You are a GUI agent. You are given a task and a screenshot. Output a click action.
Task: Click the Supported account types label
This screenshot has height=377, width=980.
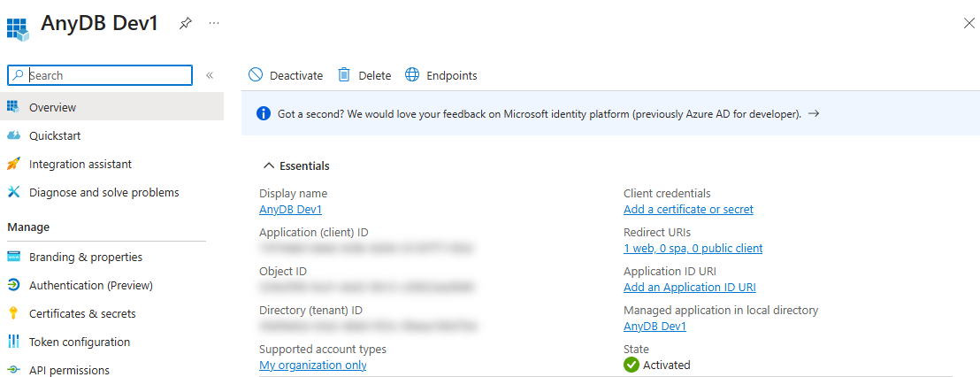(323, 349)
